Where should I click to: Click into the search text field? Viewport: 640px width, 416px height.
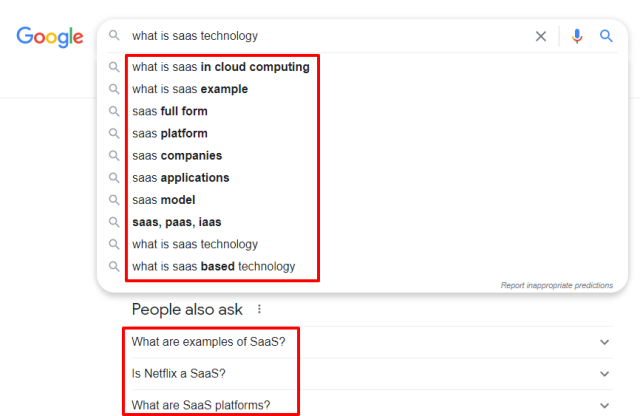coord(327,36)
